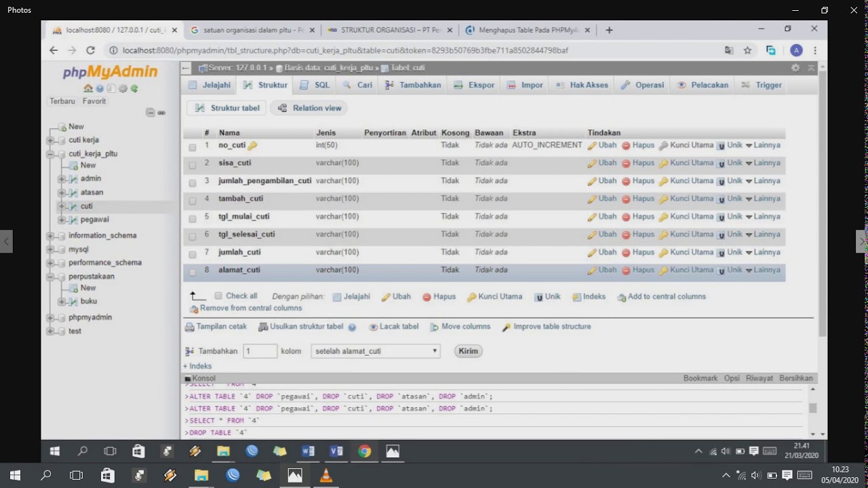Tick checkbox for sisa_cuti column

tap(193, 165)
